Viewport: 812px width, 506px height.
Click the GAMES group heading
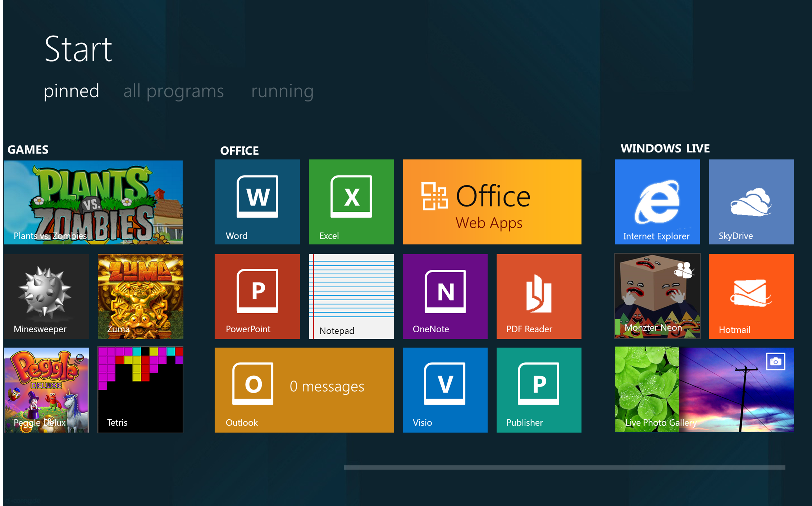28,150
